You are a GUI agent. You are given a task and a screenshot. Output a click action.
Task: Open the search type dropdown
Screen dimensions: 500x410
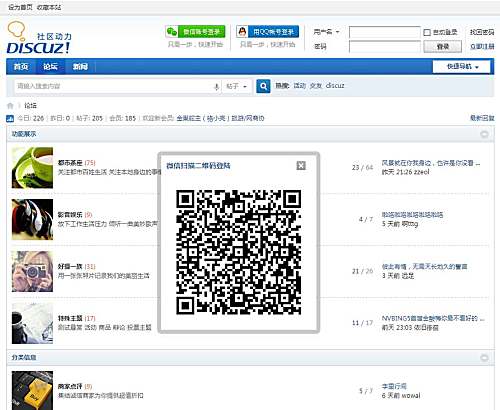(236, 86)
